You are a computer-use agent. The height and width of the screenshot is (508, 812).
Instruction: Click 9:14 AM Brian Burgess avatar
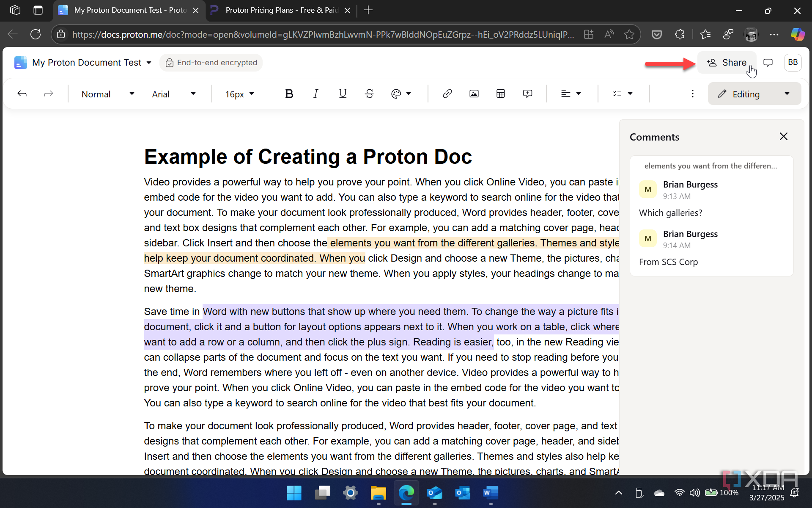pyautogui.click(x=647, y=239)
